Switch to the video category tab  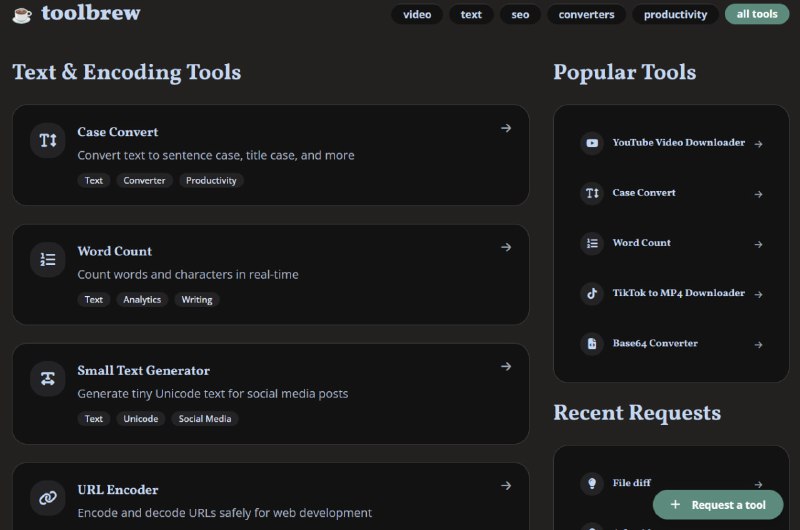pyautogui.click(x=417, y=15)
